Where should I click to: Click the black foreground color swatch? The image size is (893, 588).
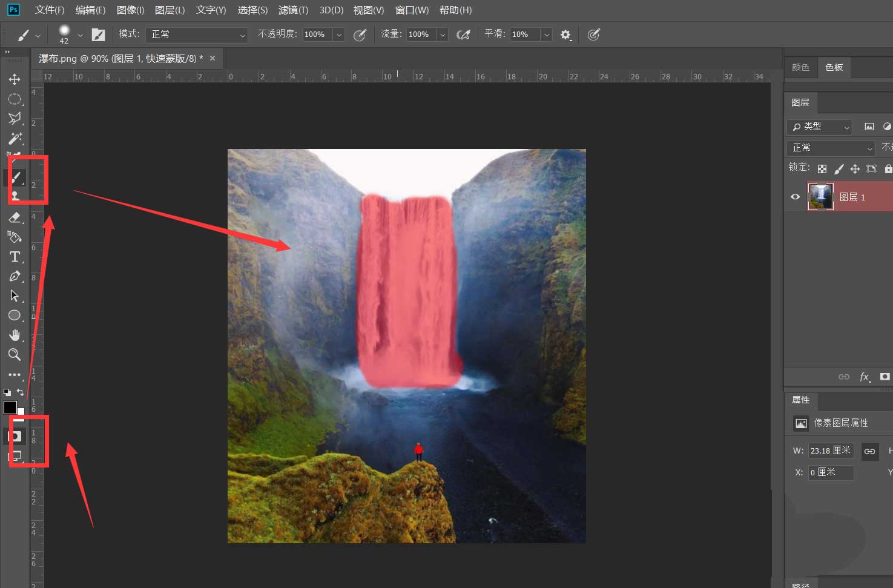coord(10,407)
